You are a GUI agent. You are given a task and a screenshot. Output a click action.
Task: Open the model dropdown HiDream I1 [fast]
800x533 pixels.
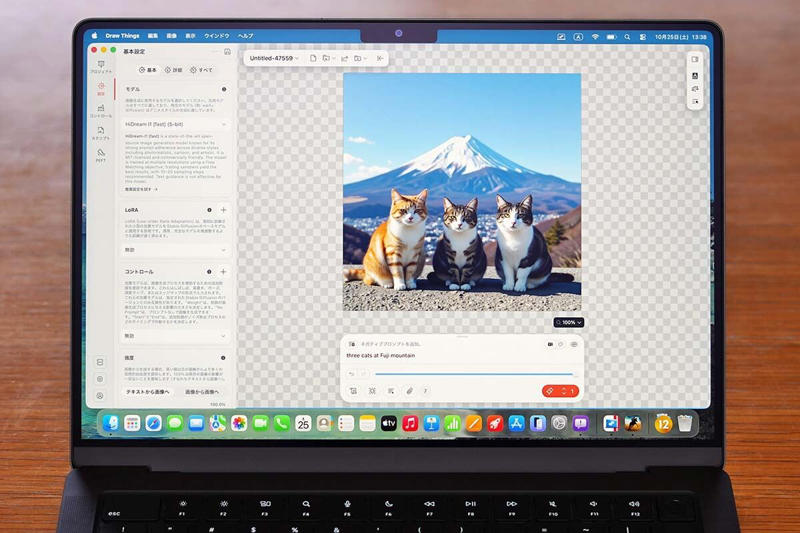(174, 124)
